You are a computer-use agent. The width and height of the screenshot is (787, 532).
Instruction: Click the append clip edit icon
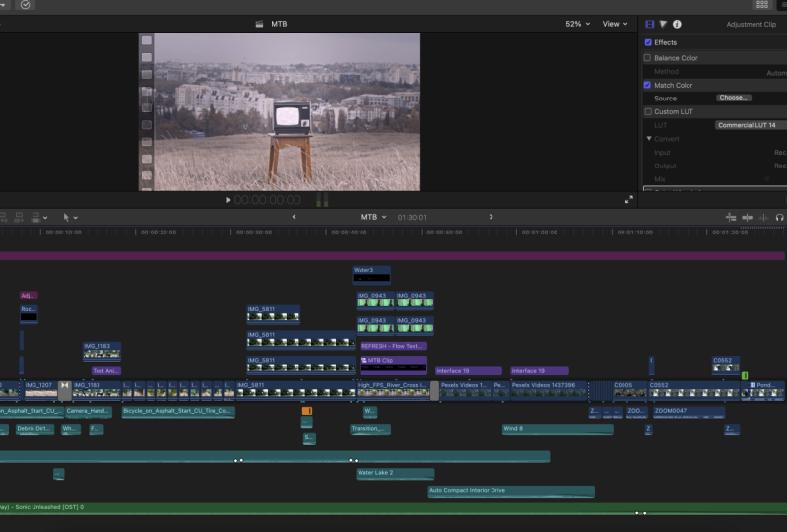(x=19, y=217)
